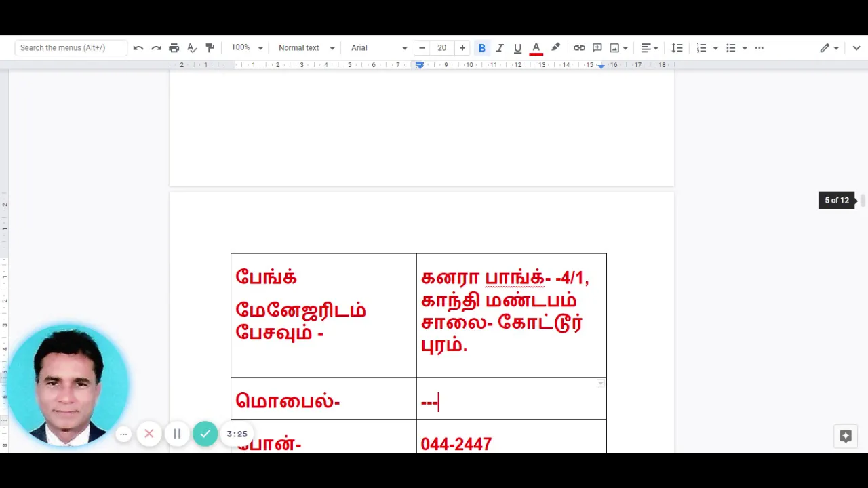This screenshot has width=868, height=488.
Task: Open the three-dot more toolbar options
Action: 759,48
